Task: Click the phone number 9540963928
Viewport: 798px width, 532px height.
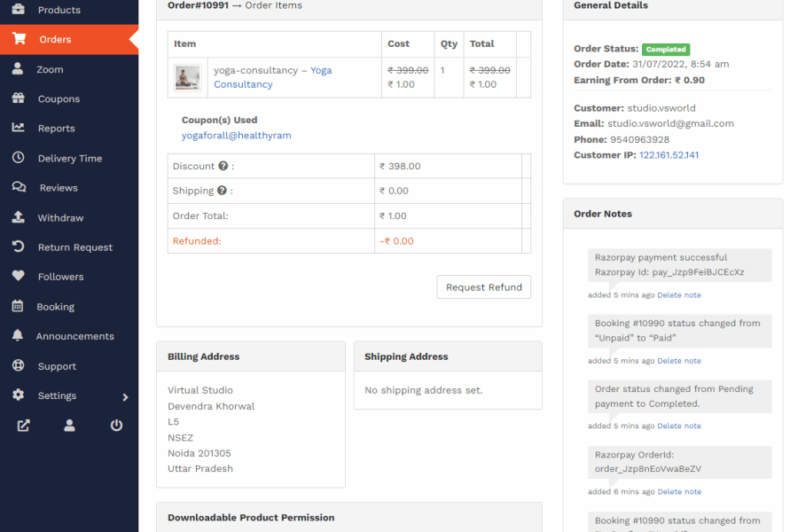Action: pyautogui.click(x=639, y=139)
